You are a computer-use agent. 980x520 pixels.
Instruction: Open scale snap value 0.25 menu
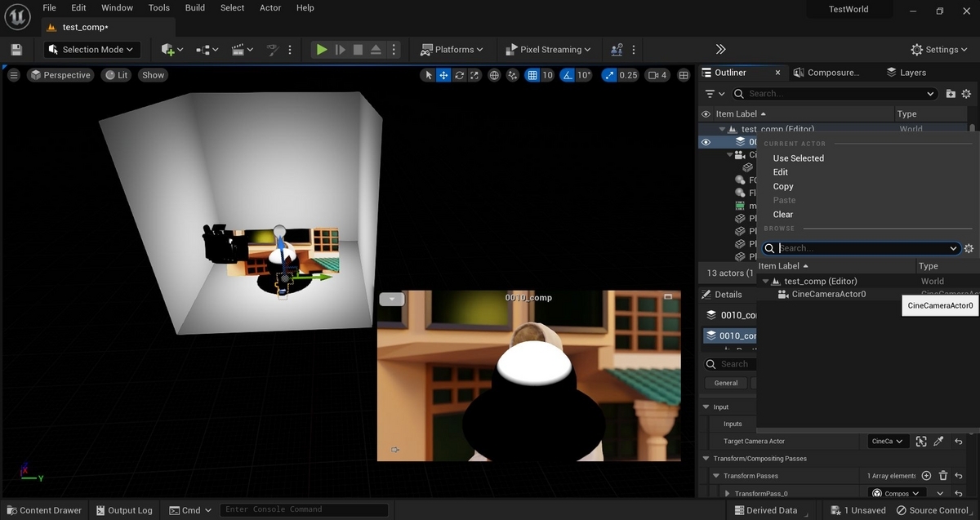(x=628, y=75)
